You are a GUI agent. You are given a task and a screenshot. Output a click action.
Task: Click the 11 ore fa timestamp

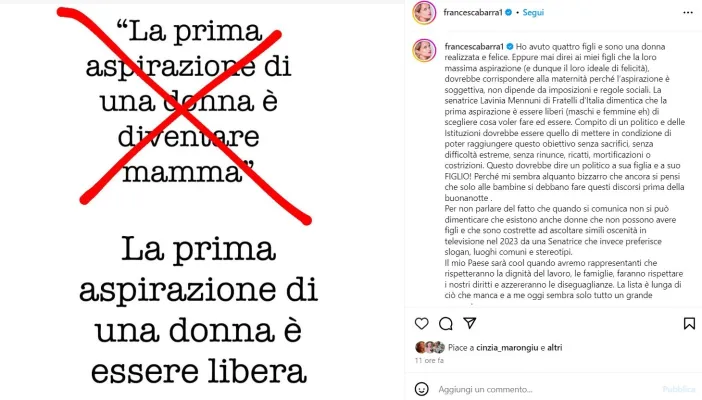429,360
